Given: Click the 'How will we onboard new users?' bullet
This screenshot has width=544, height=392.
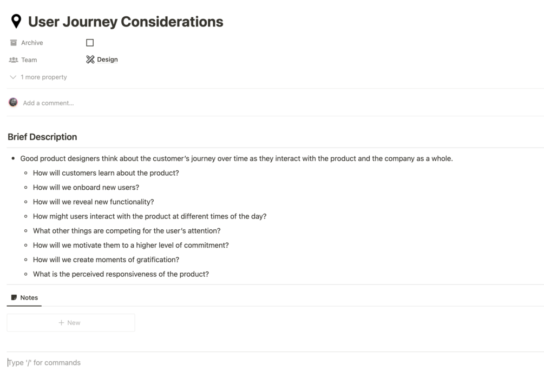Looking at the screenshot, I should tap(86, 188).
